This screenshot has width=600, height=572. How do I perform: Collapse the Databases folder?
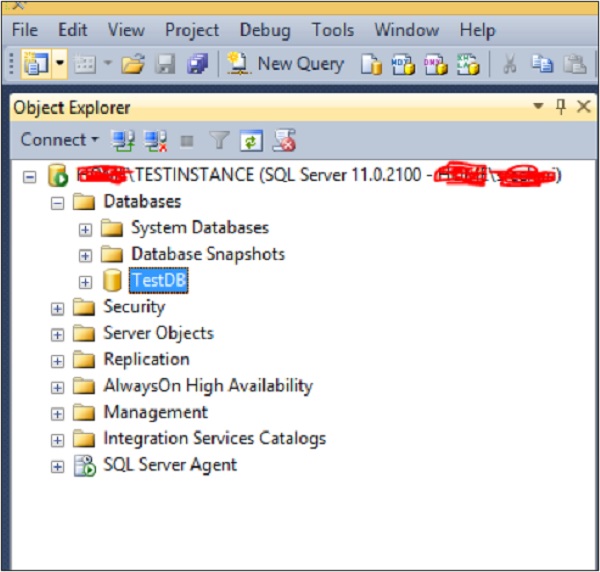[x=58, y=203]
